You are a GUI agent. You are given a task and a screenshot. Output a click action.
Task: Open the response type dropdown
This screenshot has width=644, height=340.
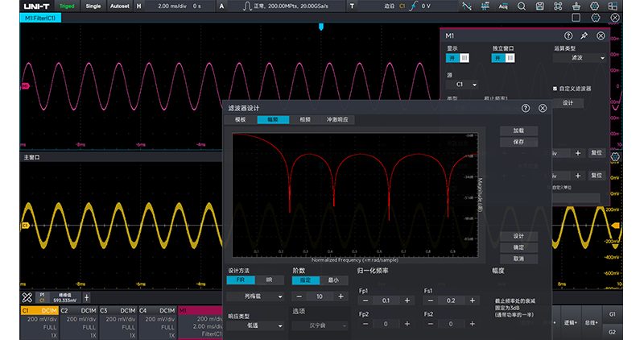pos(255,325)
